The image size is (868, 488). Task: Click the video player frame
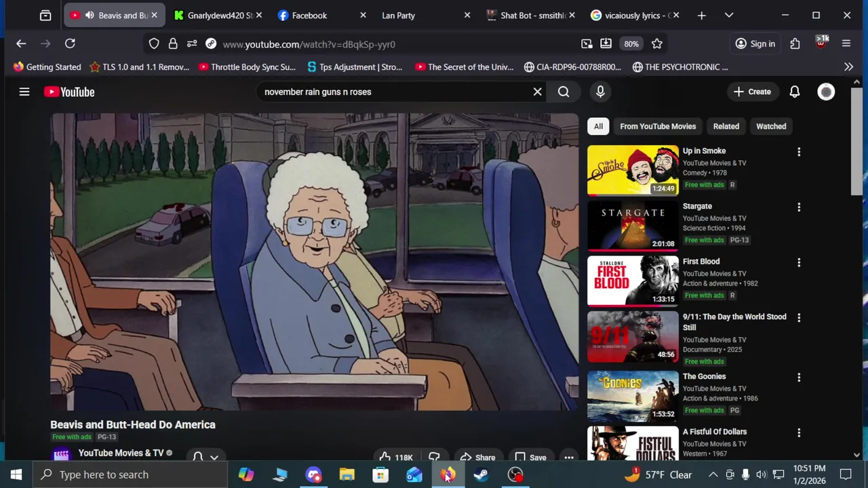coord(315,262)
